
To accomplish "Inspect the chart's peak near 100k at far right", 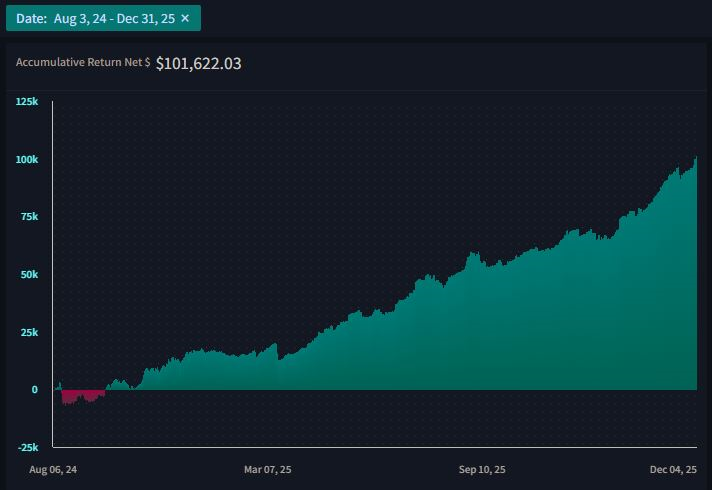I will click(695, 160).
